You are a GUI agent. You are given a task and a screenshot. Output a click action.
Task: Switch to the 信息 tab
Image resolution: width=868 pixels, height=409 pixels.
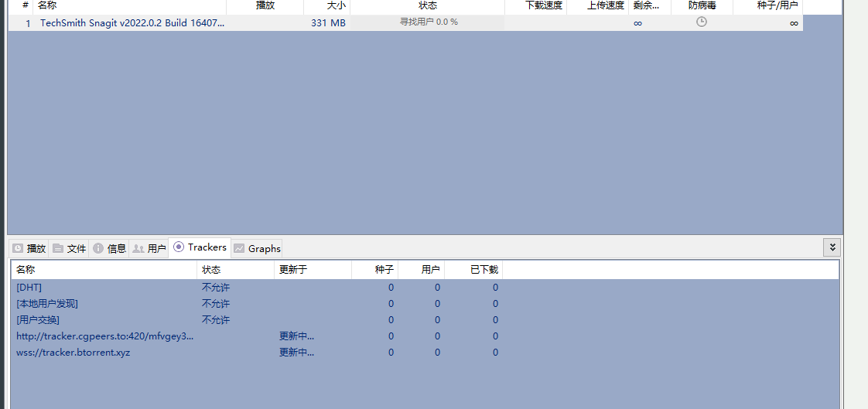click(x=109, y=248)
